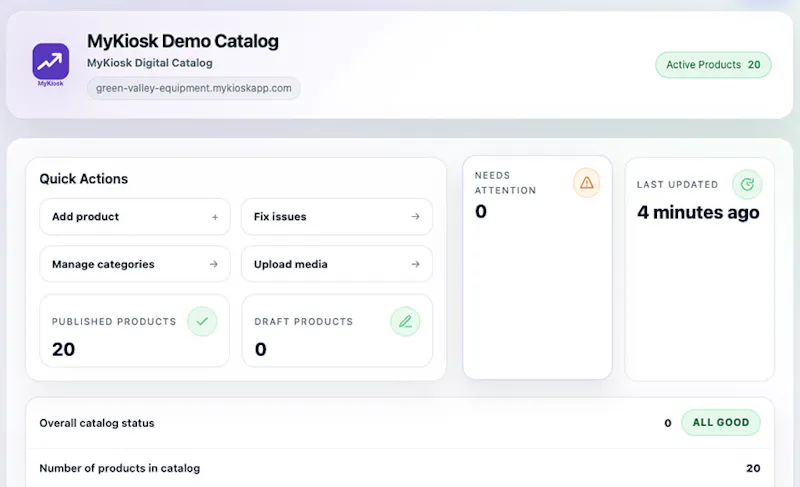Screen dimensions: 800x487
Task: Click the plus icon on Add product
Action: 215,217
